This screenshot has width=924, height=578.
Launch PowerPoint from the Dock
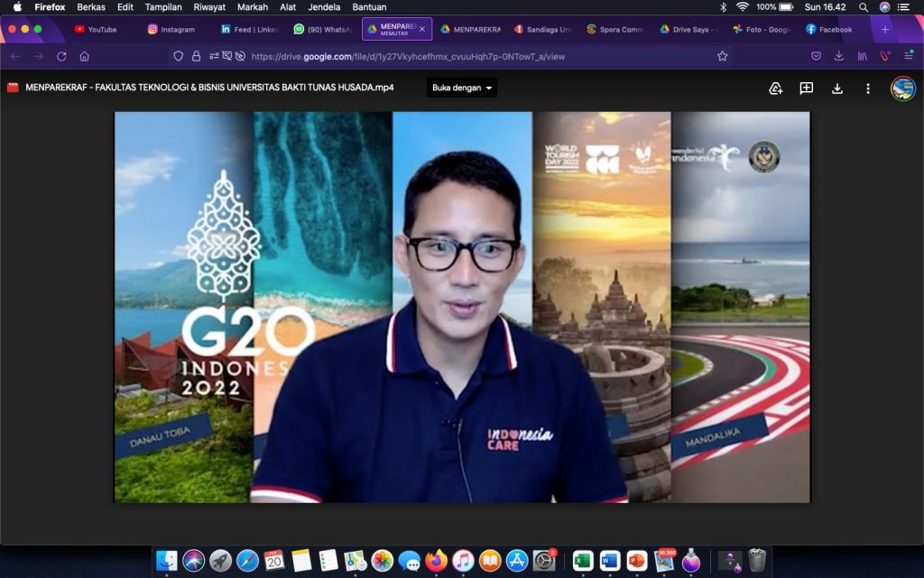pyautogui.click(x=636, y=560)
